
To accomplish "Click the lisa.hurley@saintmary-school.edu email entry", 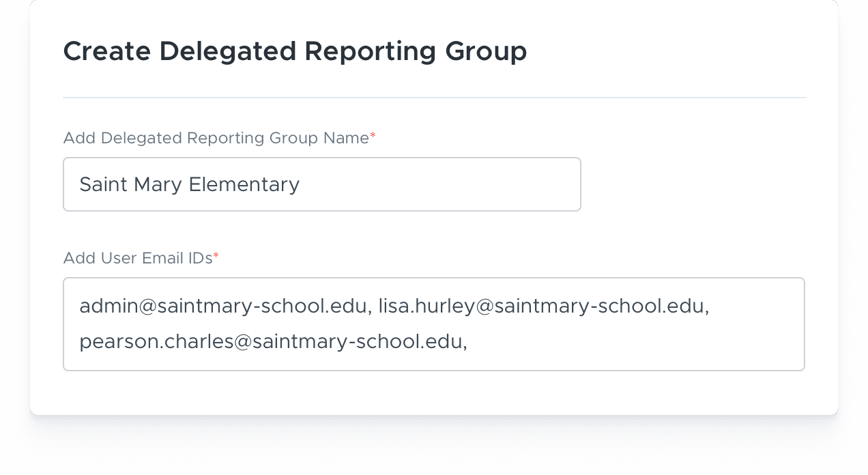I will (542, 306).
